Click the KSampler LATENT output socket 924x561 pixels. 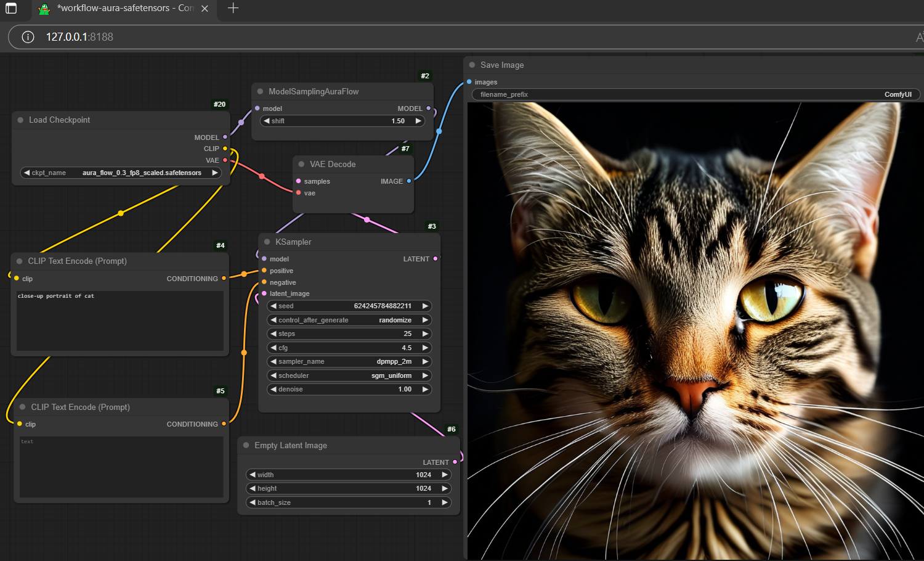pyautogui.click(x=436, y=259)
